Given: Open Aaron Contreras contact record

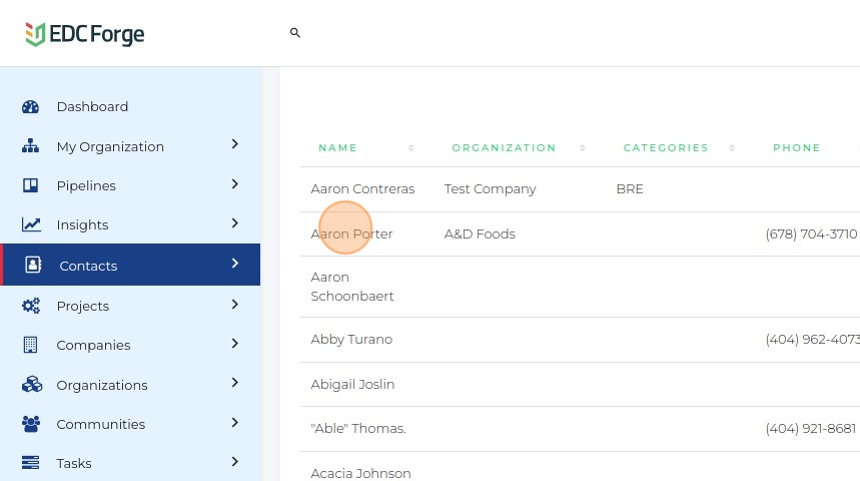Looking at the screenshot, I should 362,189.
